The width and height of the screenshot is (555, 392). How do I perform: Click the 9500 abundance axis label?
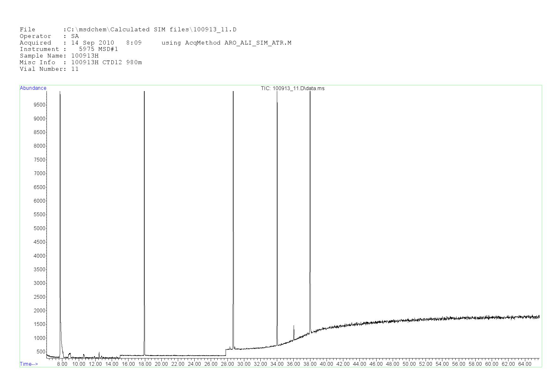pos(40,105)
